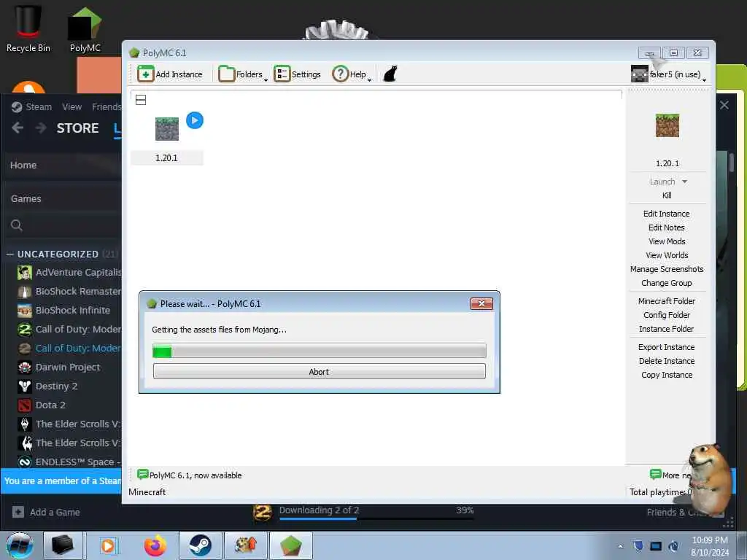Screen dimensions: 747x560
Task: Open PolyMC Settings from toolbar
Action: point(298,74)
